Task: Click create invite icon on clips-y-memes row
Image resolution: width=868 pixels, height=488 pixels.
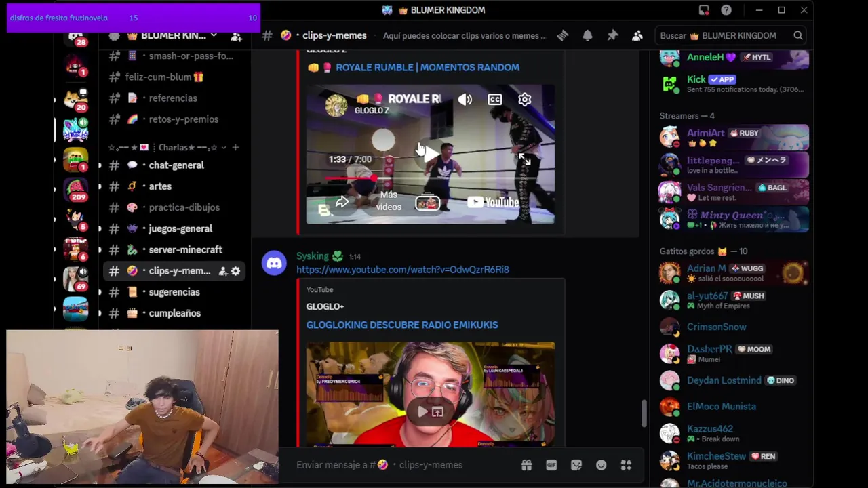Action: click(x=222, y=271)
